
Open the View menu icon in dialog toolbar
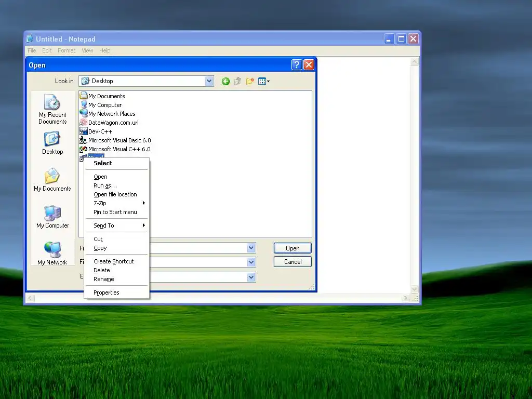coord(263,81)
